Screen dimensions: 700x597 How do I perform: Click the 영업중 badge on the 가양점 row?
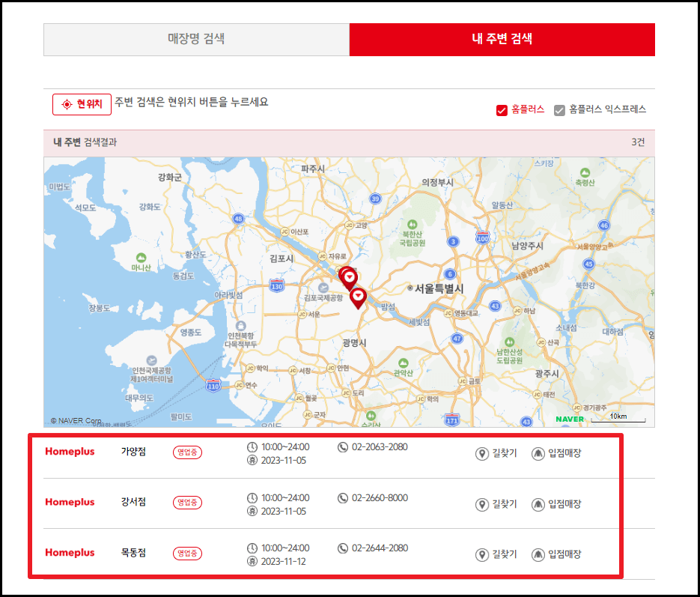tap(186, 452)
